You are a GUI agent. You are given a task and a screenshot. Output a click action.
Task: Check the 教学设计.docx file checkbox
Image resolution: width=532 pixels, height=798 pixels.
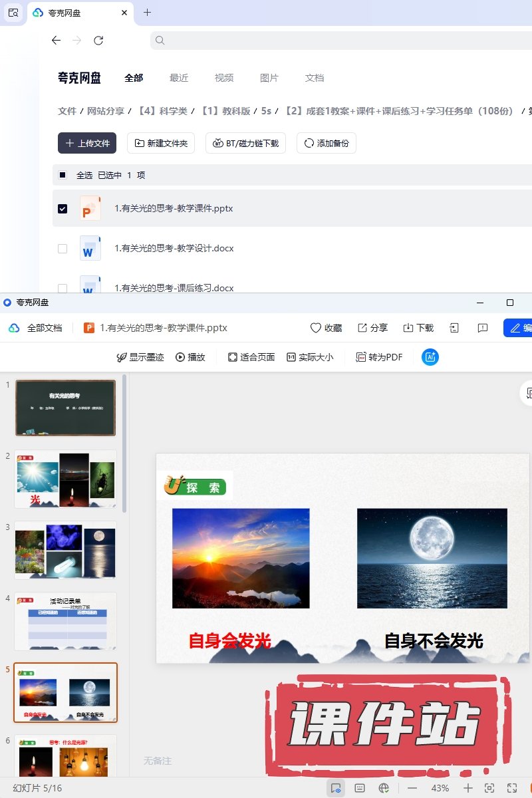(x=63, y=249)
